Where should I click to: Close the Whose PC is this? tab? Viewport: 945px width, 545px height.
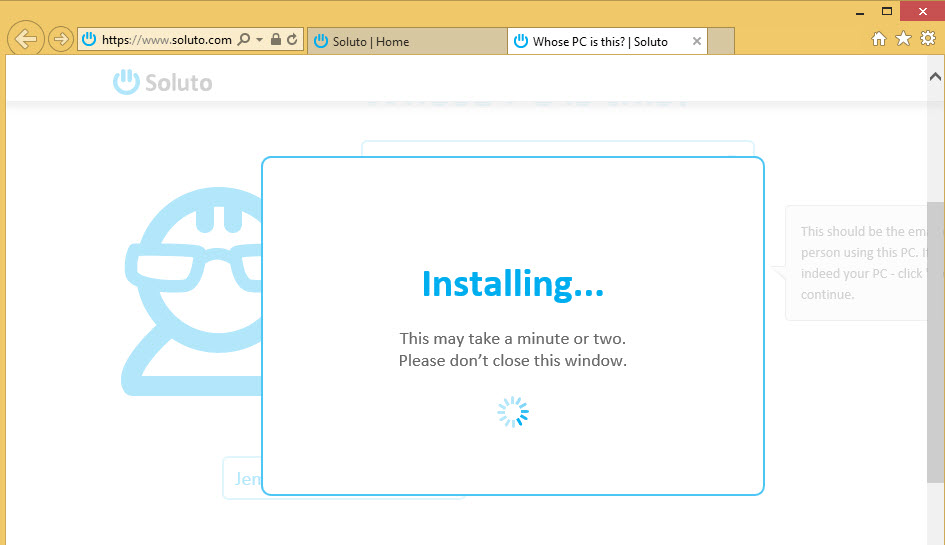[x=697, y=42]
